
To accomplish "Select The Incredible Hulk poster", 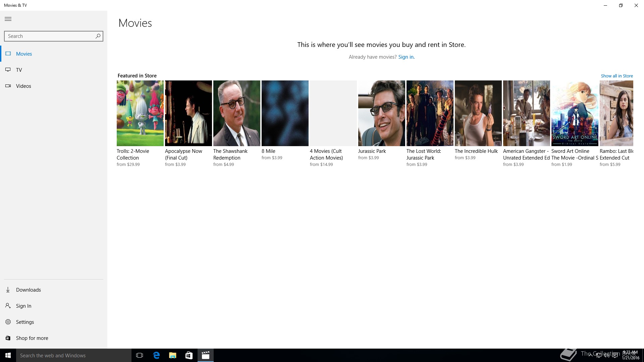I will coord(478,113).
